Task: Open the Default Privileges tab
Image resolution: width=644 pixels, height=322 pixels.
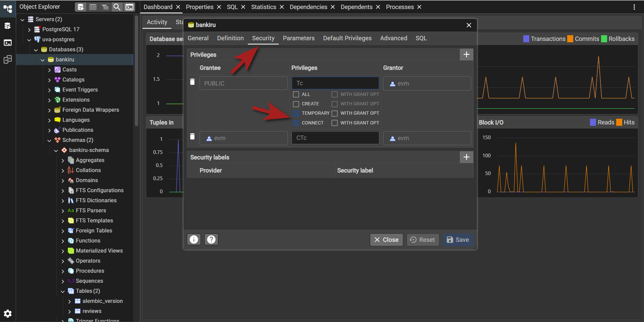Action: pos(347,38)
